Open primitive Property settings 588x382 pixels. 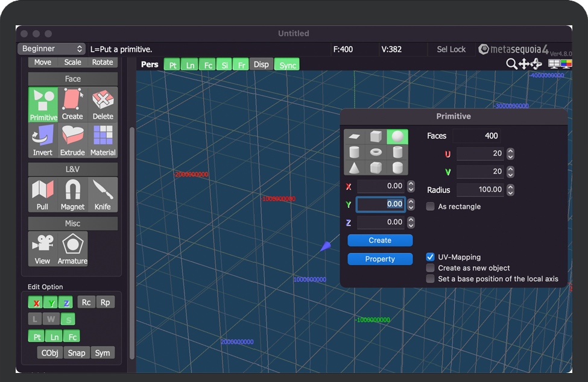click(380, 259)
